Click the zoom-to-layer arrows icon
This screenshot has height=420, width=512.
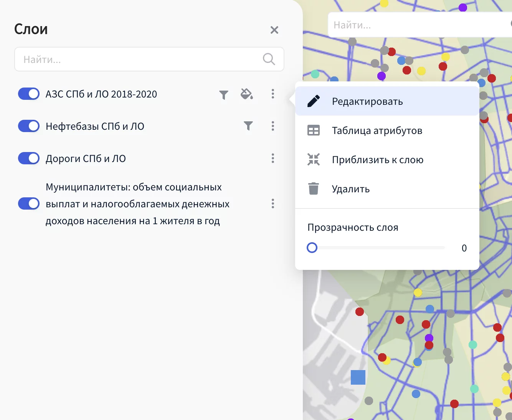[314, 160]
